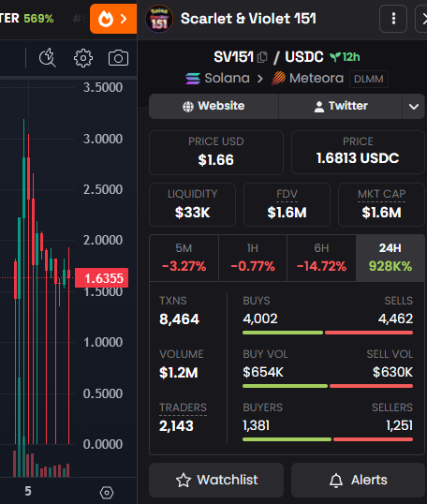427x504 pixels.
Task: Click the buys versus sells ratio bar
Action: (328, 333)
